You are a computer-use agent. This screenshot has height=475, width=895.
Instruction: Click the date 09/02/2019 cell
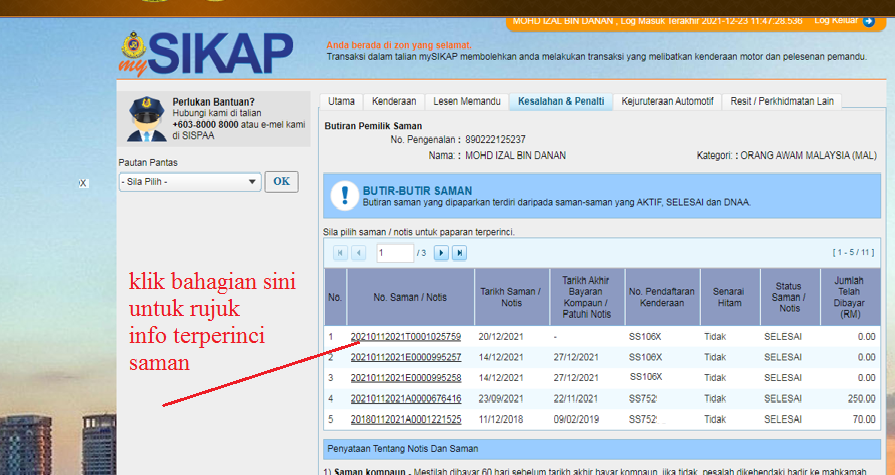(x=576, y=419)
